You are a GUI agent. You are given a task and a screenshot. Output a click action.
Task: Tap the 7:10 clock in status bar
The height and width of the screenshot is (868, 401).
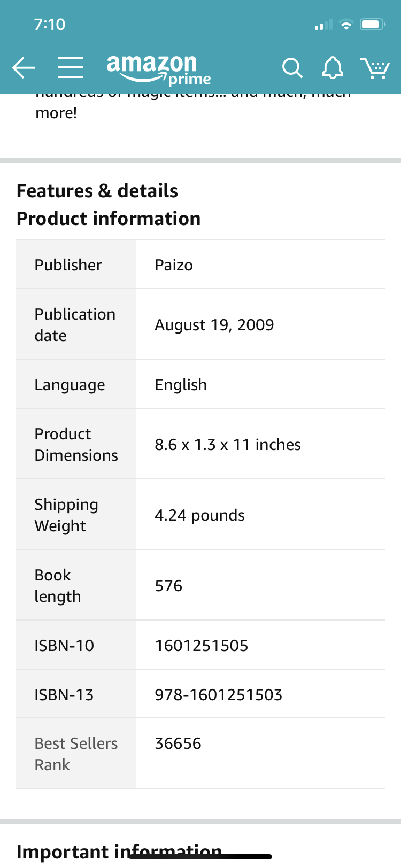[49, 25]
